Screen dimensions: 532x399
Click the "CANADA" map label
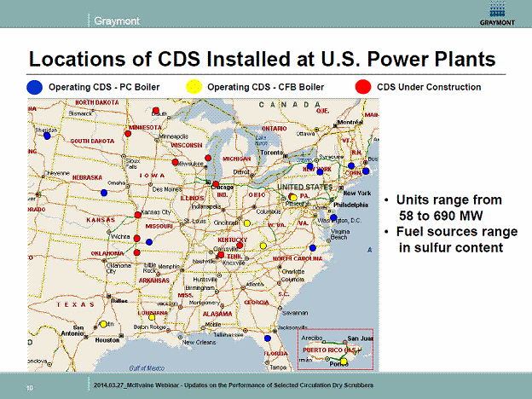point(290,105)
